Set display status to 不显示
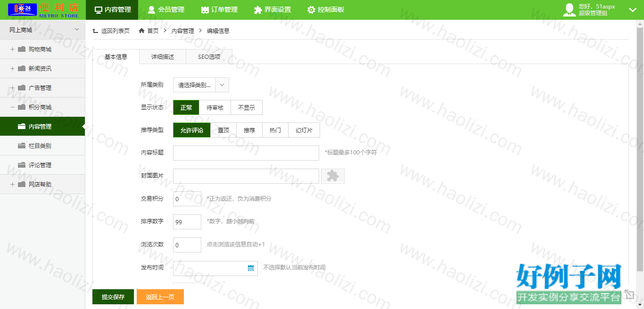 click(247, 107)
